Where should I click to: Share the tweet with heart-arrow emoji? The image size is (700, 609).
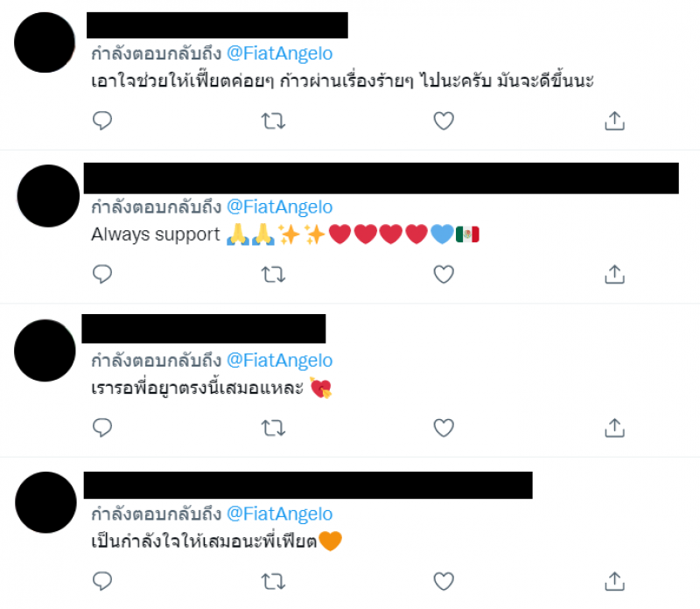coord(615,428)
